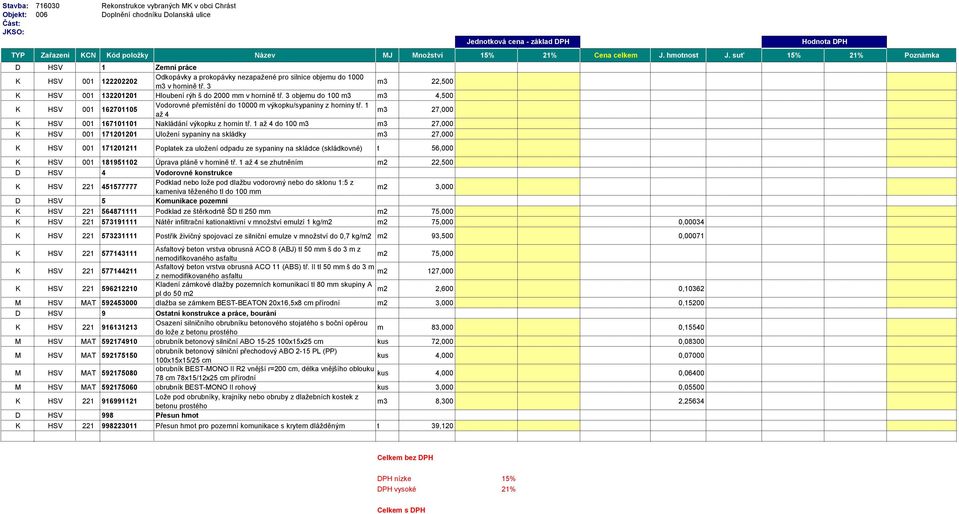Click the Stavba number 716030
The height and width of the screenshot is (514, 959).
(x=48, y=6)
